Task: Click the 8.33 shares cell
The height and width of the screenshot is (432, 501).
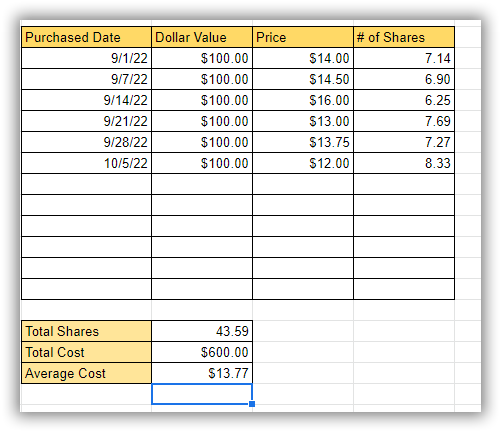Action: pos(404,163)
